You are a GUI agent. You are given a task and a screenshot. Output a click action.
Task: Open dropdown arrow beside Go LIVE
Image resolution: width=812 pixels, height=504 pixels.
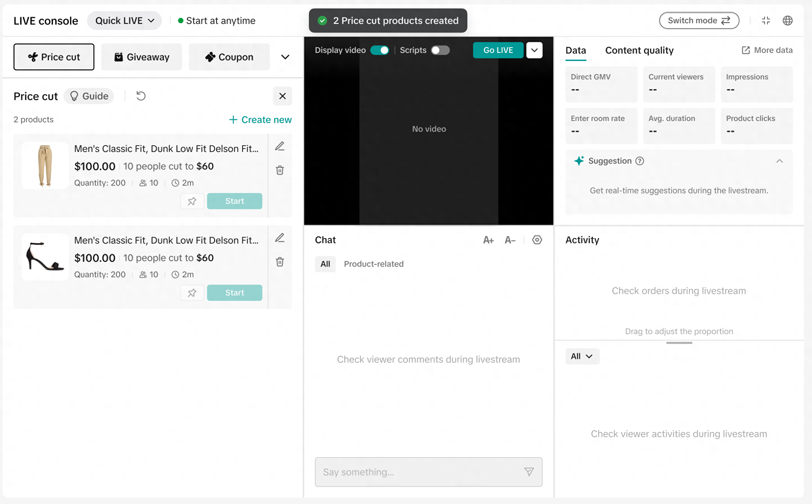tap(534, 50)
